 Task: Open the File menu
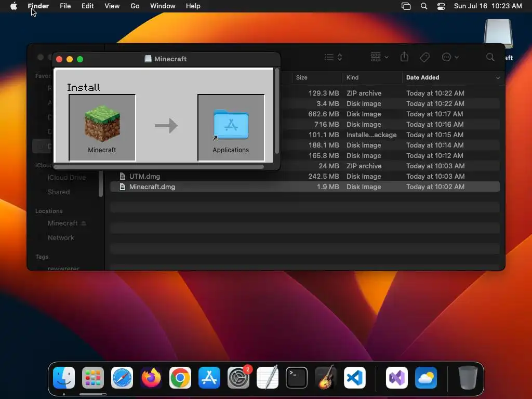(65, 6)
